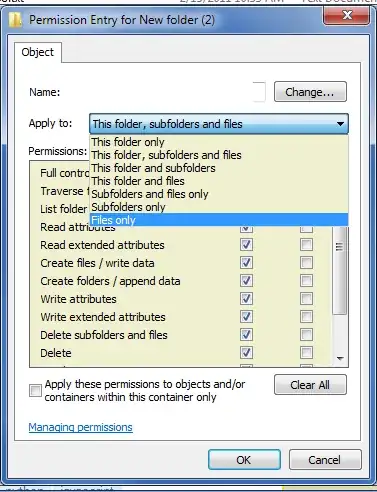Toggle Allow for Write attributes
The width and height of the screenshot is (377, 492).
[246, 299]
